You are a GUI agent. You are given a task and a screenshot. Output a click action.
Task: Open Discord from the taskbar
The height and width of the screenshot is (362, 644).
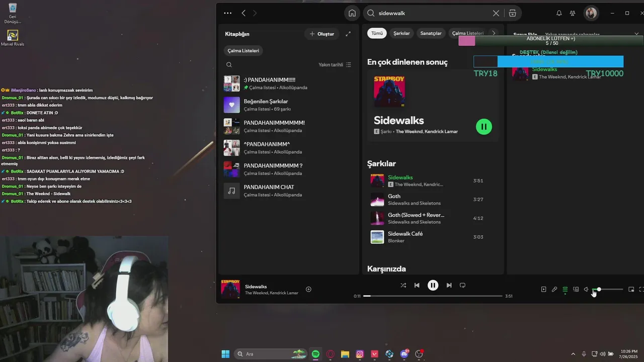[404, 354]
